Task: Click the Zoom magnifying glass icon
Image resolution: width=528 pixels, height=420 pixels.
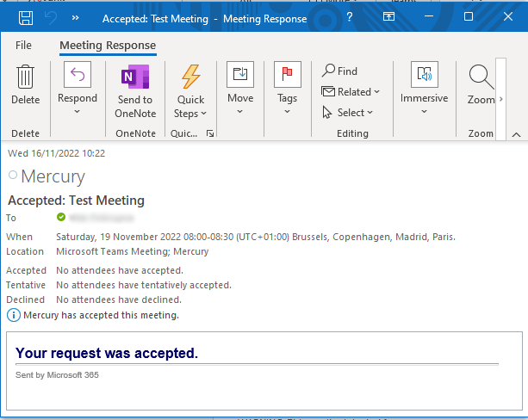Action: pyautogui.click(x=481, y=77)
